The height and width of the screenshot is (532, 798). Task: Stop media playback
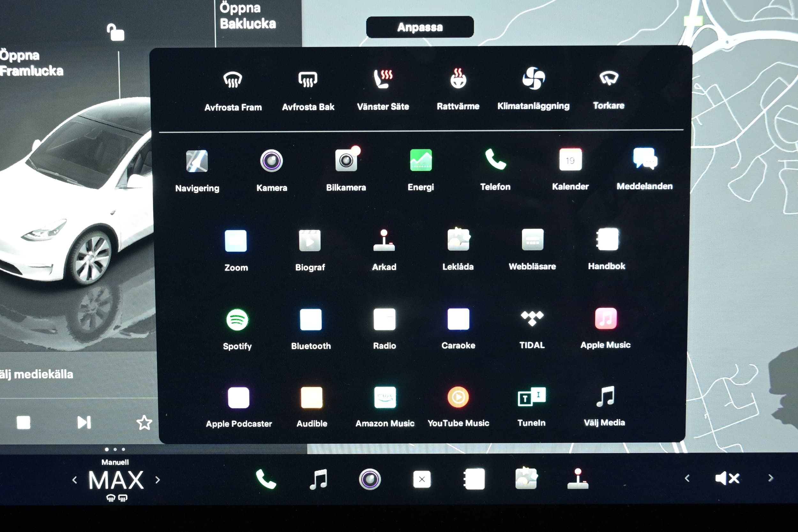tap(23, 423)
